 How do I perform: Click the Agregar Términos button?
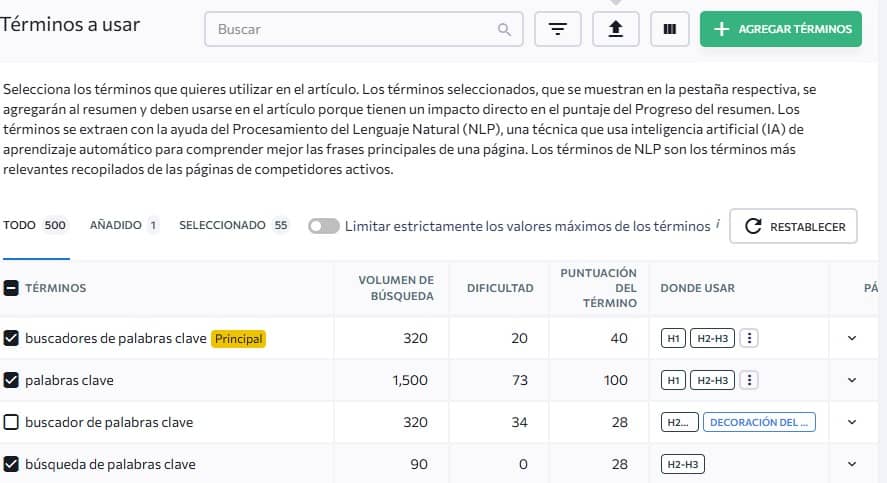pos(781,29)
